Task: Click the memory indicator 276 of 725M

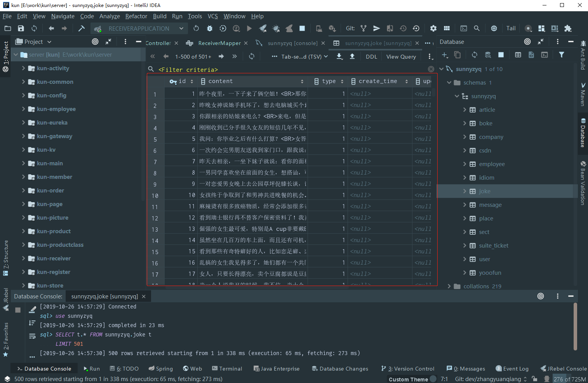Action: click(570, 379)
